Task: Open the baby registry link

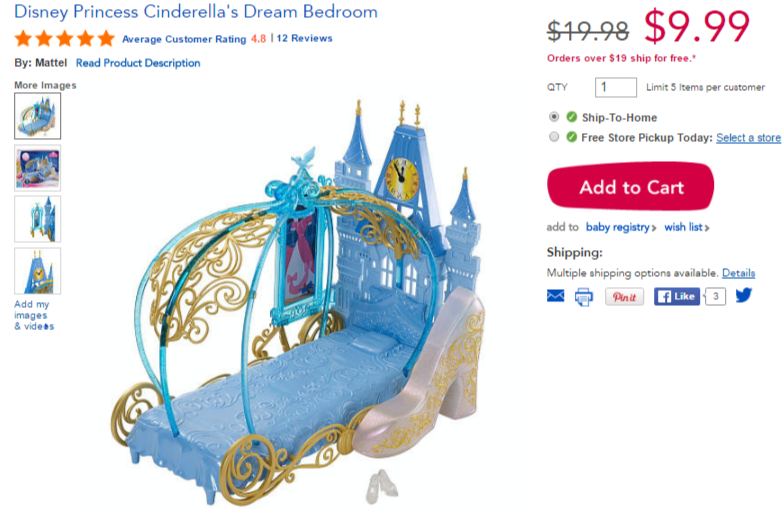Action: 620,228
